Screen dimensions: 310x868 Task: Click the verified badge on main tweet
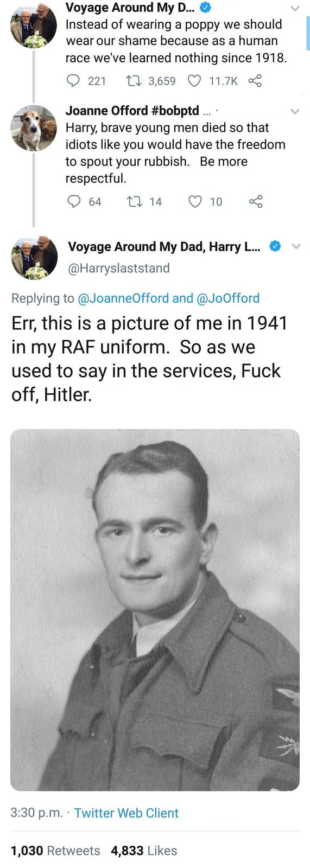(x=275, y=246)
